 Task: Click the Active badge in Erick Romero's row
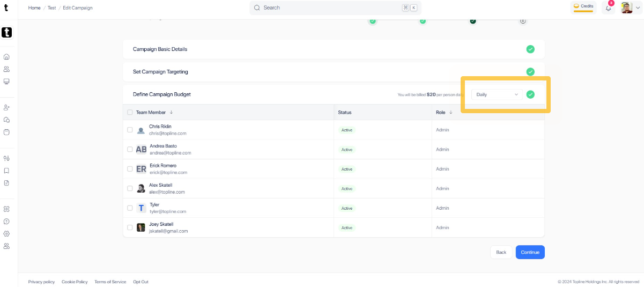[347, 169]
